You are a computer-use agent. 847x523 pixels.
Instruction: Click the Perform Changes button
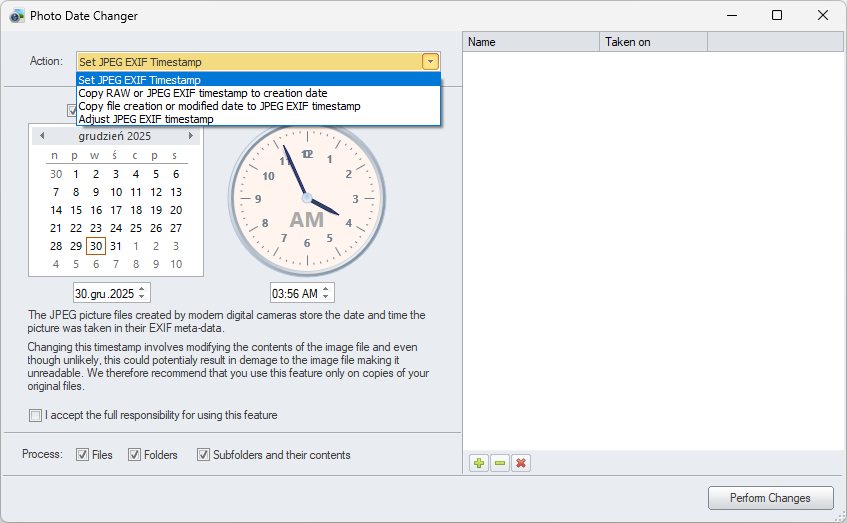pyautogui.click(x=770, y=498)
